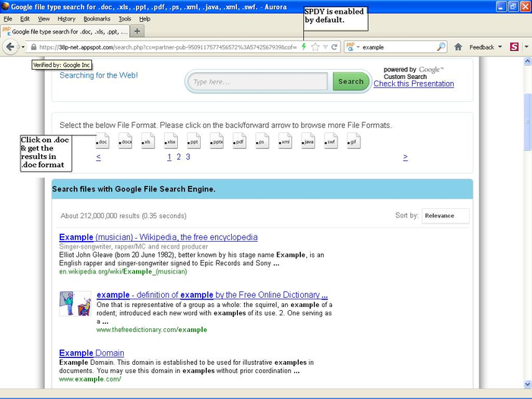This screenshot has height=399, width=532.
Task: Select the .ps file format icon
Action: pyautogui.click(x=262, y=141)
